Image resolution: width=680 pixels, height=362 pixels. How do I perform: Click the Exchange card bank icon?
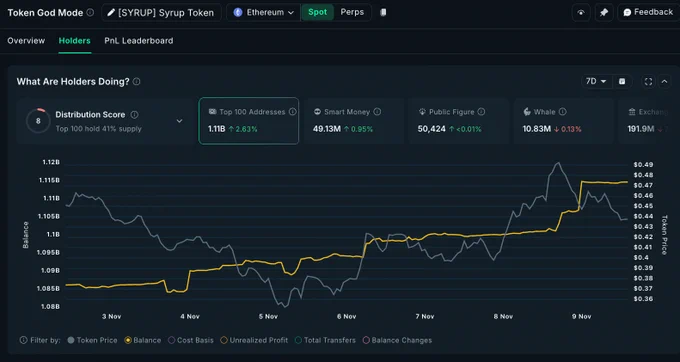pos(632,112)
